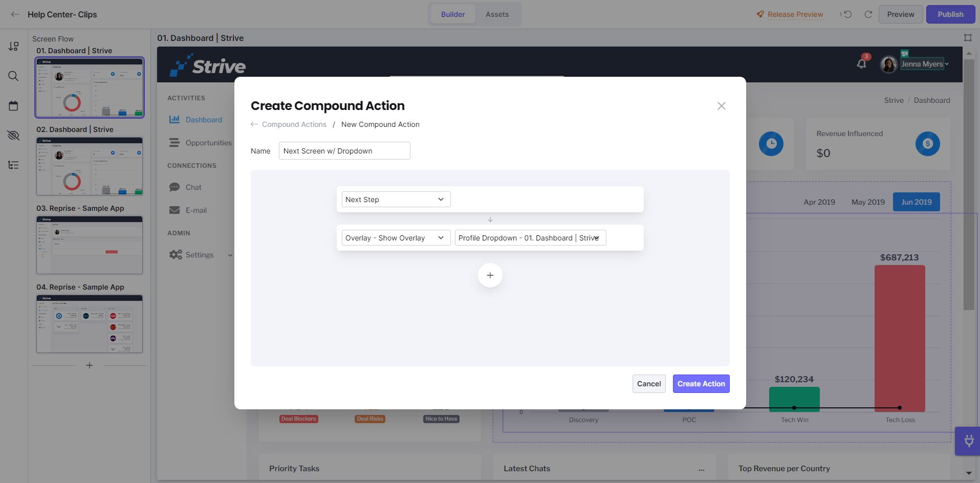Image resolution: width=980 pixels, height=483 pixels.
Task: Click the Strive logo in header
Action: pos(207,65)
